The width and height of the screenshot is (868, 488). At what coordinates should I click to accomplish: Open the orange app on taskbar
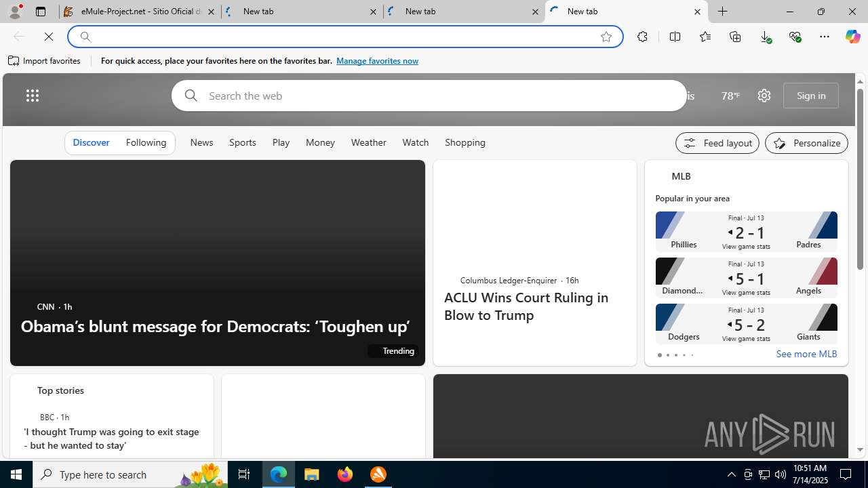coord(378,474)
